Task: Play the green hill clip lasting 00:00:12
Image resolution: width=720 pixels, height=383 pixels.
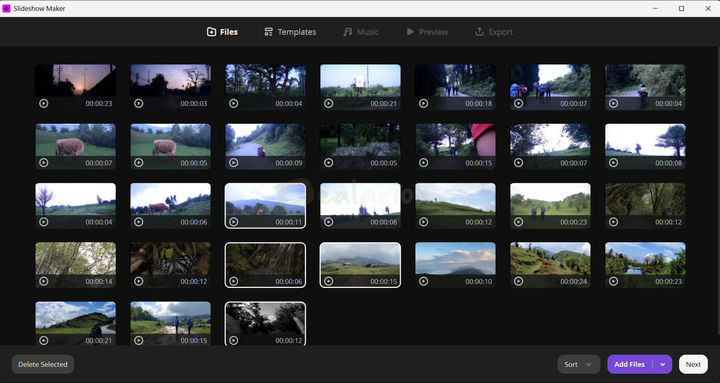Action: (x=423, y=222)
